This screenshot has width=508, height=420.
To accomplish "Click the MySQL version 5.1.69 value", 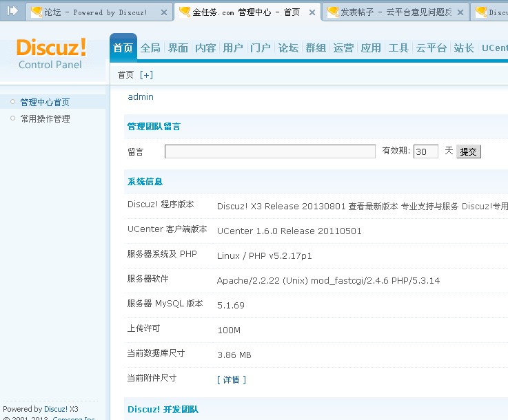I will [231, 305].
